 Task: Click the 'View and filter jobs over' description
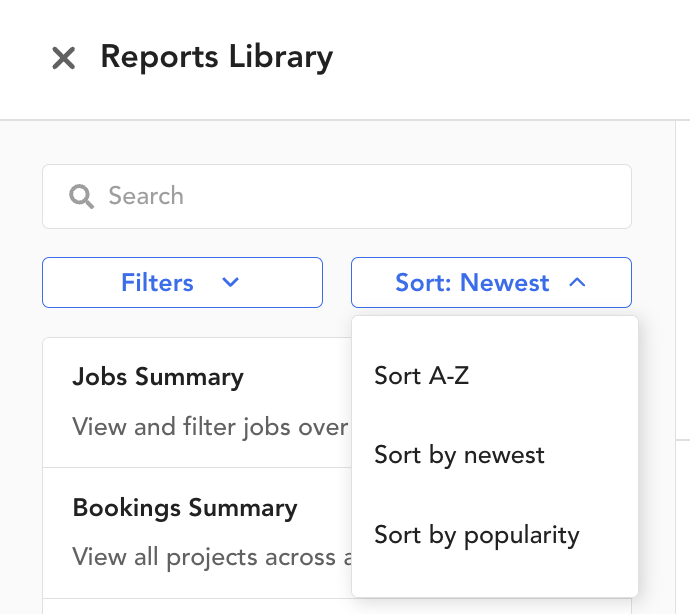[x=210, y=427]
